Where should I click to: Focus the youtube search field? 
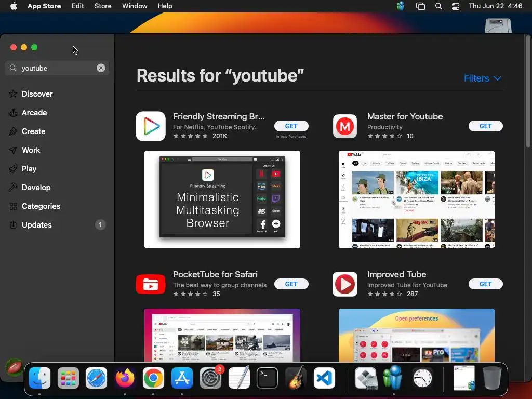coord(57,68)
